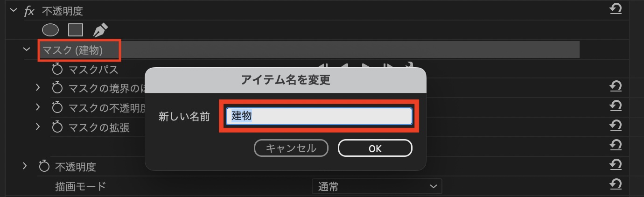
Task: Select the マスク (建物) item
Action: (79, 50)
